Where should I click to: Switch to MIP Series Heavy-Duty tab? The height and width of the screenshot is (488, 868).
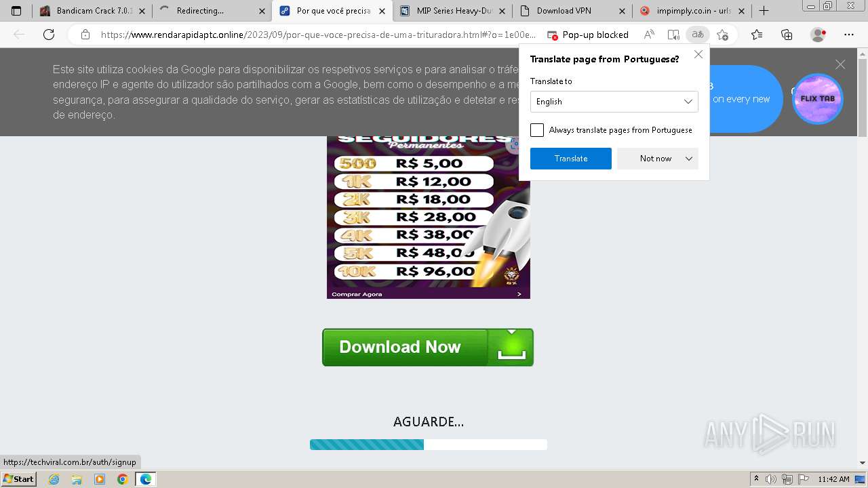[x=452, y=11]
